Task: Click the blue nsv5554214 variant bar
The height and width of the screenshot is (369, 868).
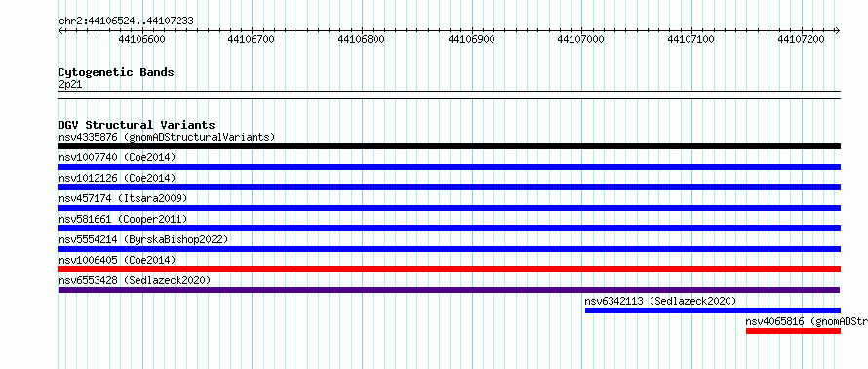Action: tap(450, 249)
